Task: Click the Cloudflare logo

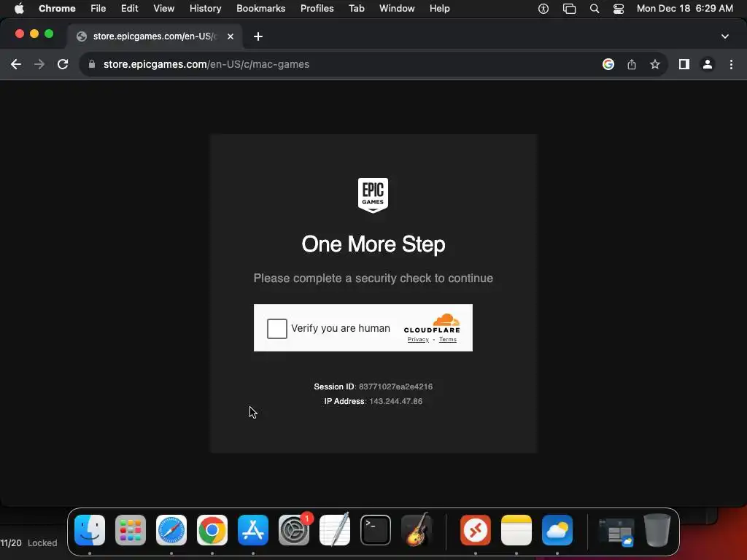Action: 432,323
